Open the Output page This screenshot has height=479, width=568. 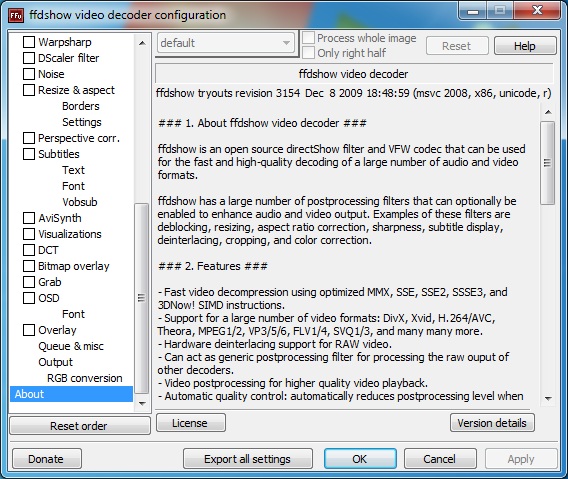(55, 362)
